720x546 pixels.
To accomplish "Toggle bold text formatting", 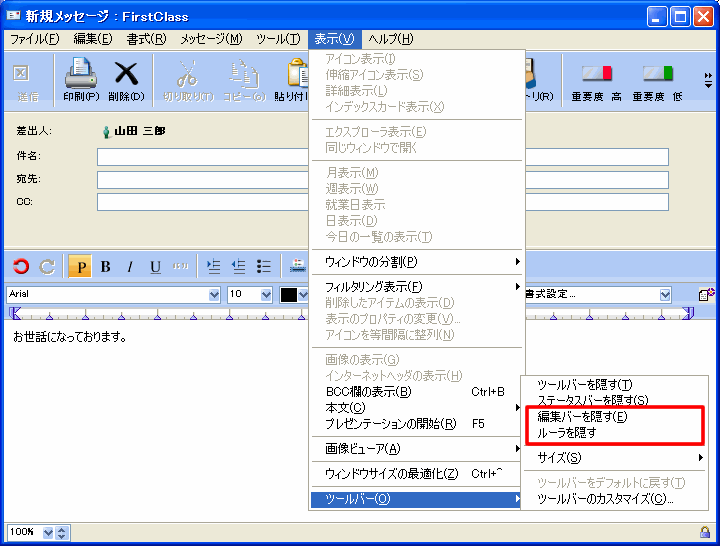I will [x=105, y=266].
